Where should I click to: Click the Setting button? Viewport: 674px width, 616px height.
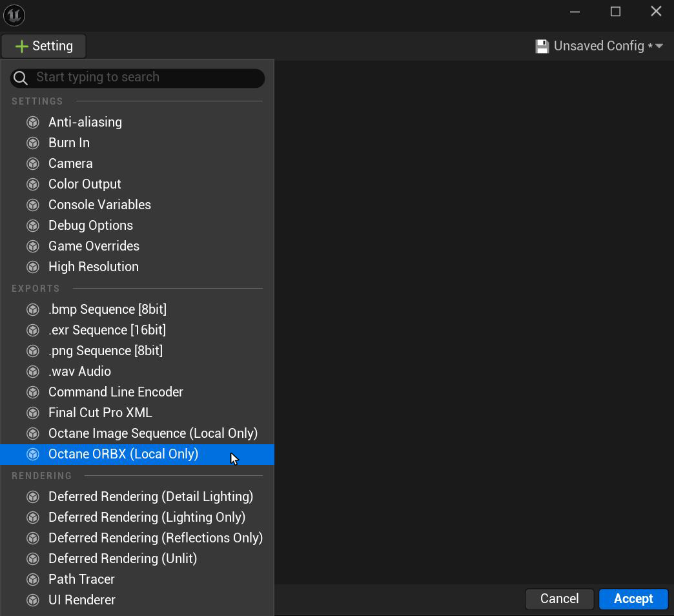(x=43, y=46)
